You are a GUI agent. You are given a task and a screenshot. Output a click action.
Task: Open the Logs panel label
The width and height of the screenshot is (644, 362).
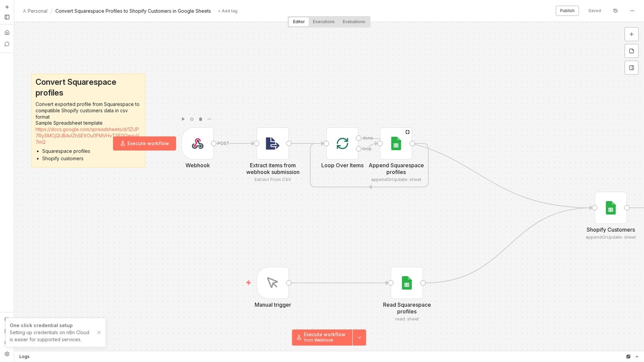click(25, 357)
